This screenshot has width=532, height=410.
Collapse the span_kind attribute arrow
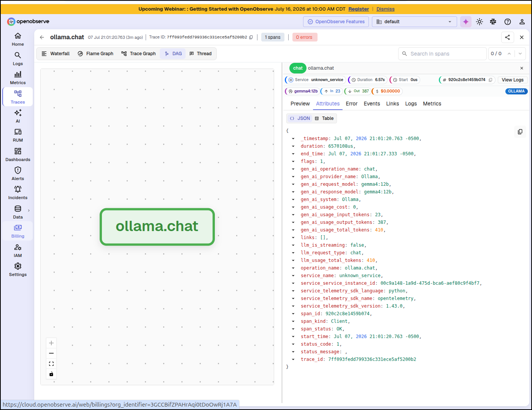click(x=293, y=321)
